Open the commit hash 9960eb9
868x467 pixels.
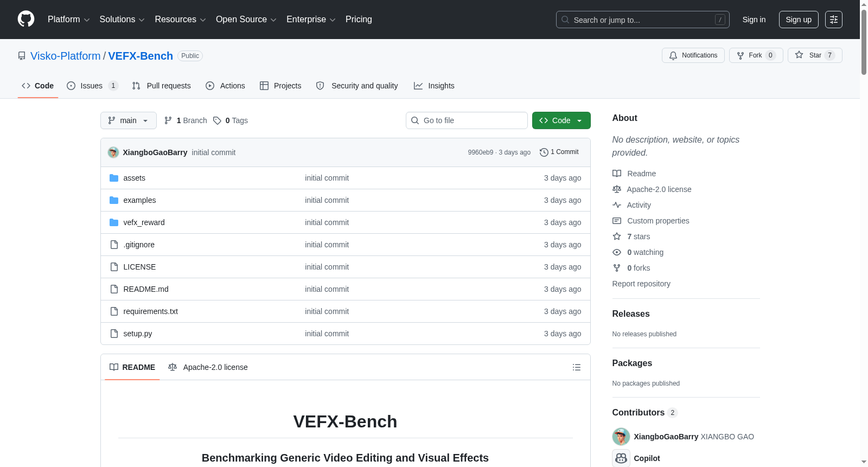point(481,152)
